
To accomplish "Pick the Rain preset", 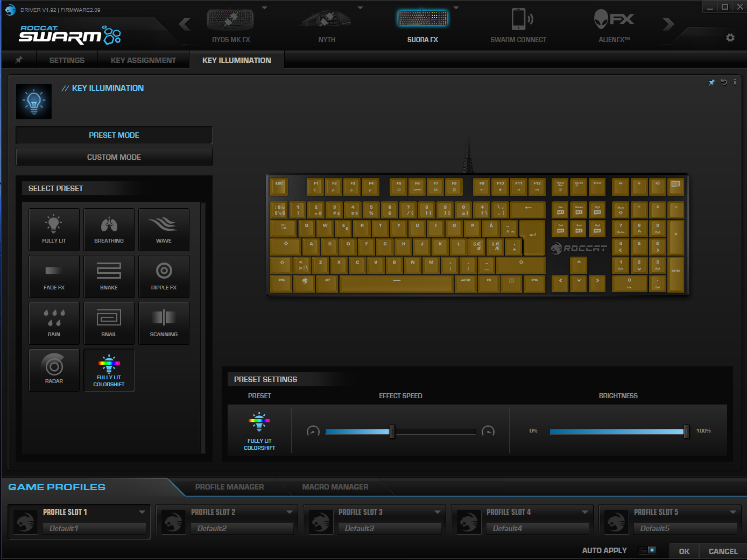I will pos(54,323).
